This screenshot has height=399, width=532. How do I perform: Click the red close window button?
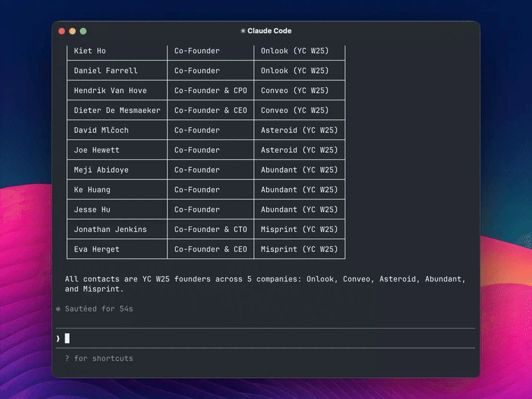coord(62,31)
